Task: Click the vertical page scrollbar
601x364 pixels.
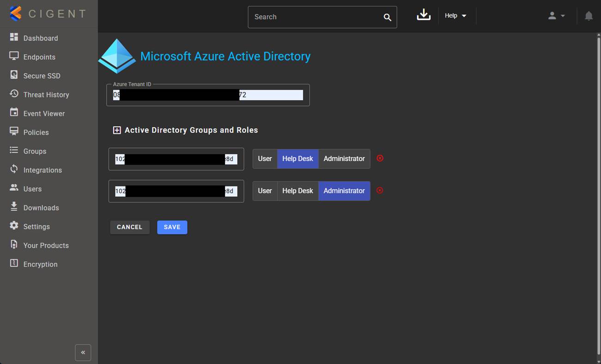Action: [598, 196]
